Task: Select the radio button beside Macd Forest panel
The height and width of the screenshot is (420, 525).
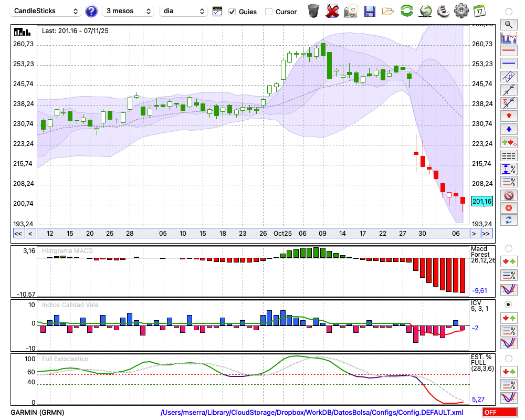Action: 508,248
